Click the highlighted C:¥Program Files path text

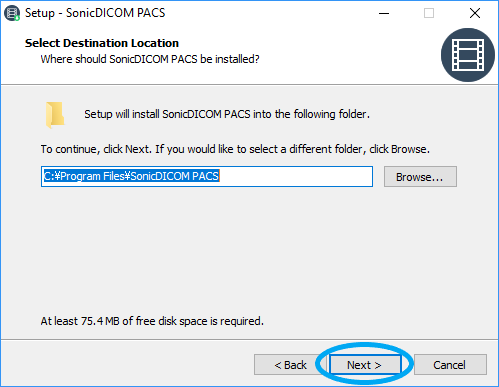[131, 176]
